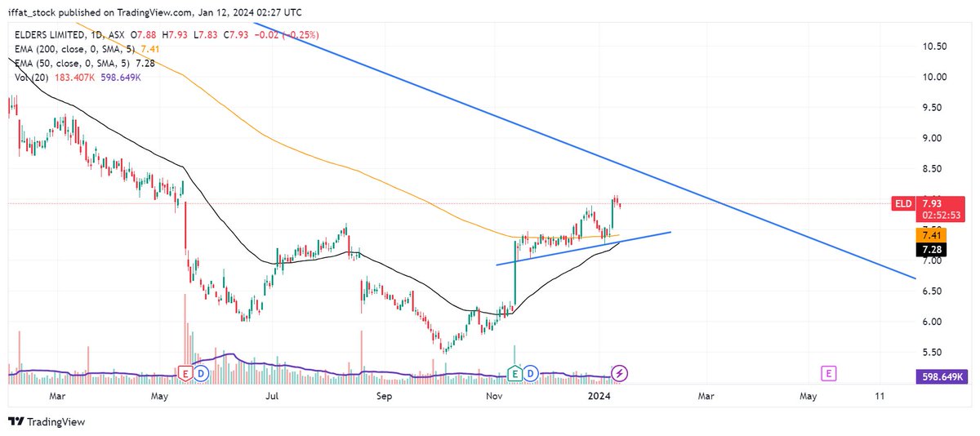The width and height of the screenshot is (980, 436).
Task: Click the Nov label on the time axis
Action: (x=493, y=396)
